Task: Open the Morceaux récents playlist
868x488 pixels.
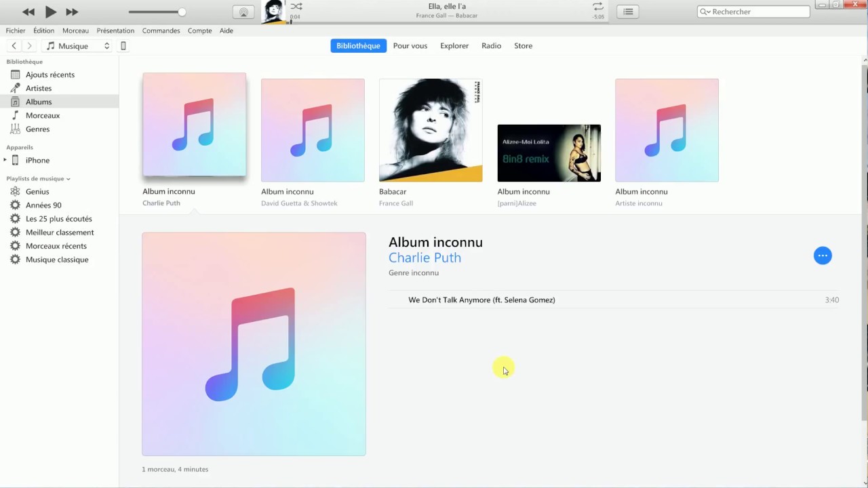Action: [x=59, y=245]
